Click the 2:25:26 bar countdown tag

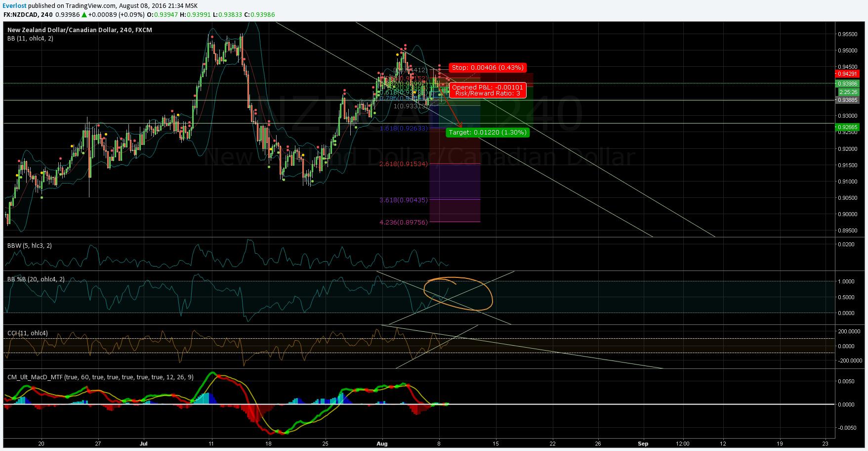pyautogui.click(x=848, y=92)
